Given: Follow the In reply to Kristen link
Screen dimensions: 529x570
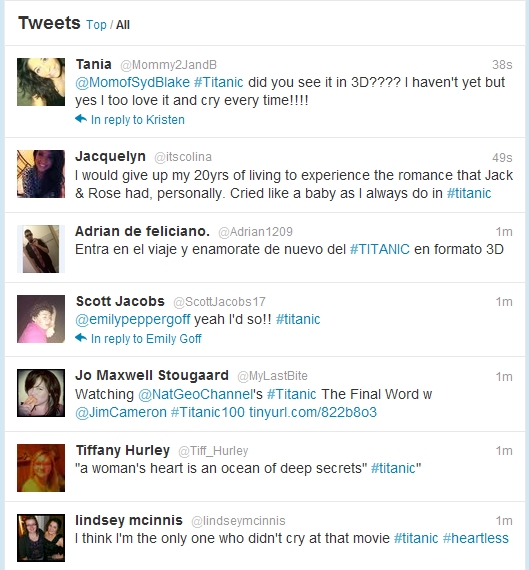Looking at the screenshot, I should [x=138, y=120].
